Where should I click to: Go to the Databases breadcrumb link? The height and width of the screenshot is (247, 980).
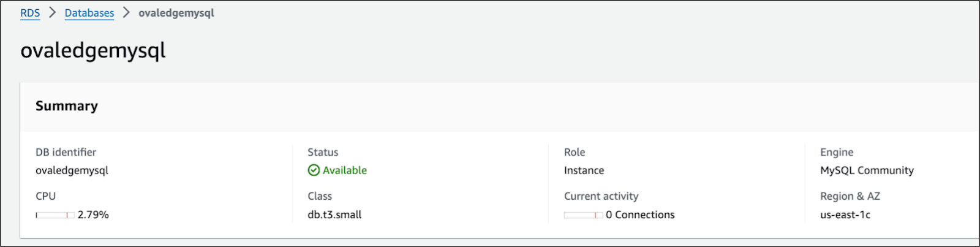pos(89,13)
